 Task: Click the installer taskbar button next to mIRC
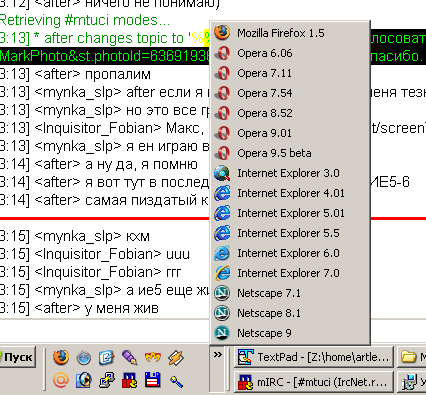(412, 382)
